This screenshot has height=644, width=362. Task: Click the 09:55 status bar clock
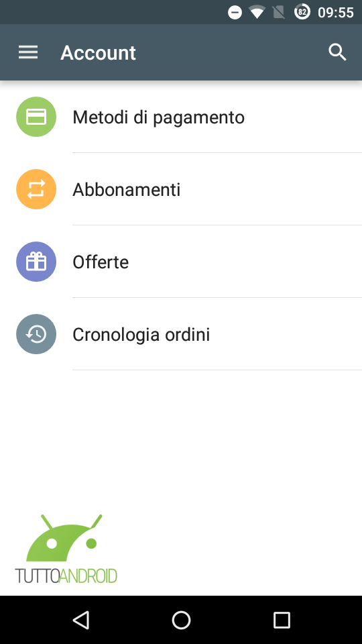coord(335,13)
